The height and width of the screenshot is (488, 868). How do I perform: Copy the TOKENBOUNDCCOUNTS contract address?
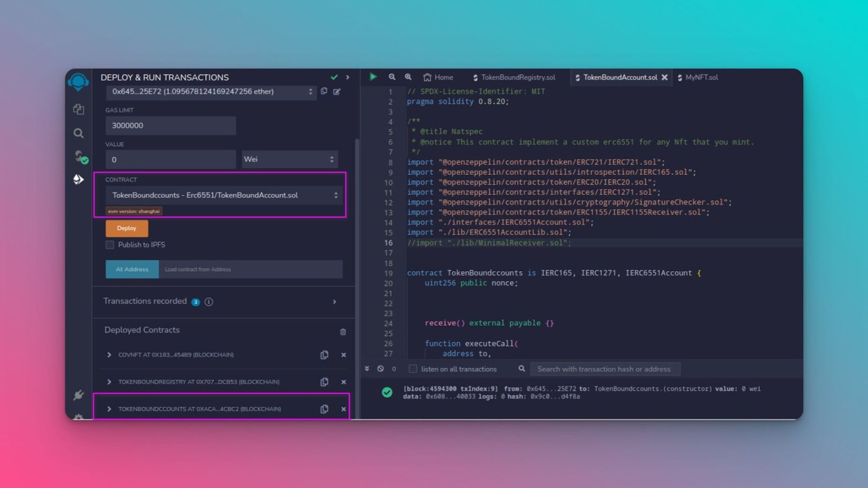(x=324, y=409)
